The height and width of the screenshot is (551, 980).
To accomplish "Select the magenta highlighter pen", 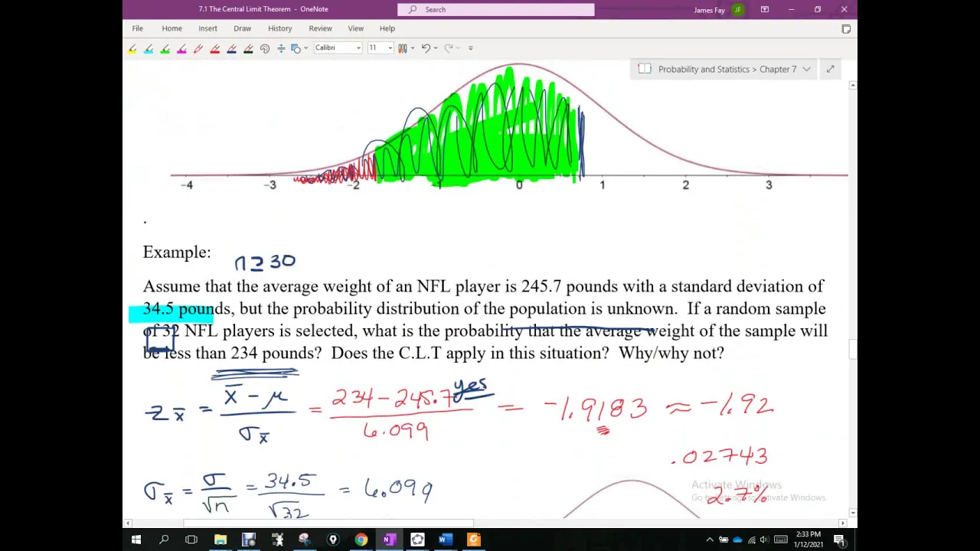I will tap(182, 48).
